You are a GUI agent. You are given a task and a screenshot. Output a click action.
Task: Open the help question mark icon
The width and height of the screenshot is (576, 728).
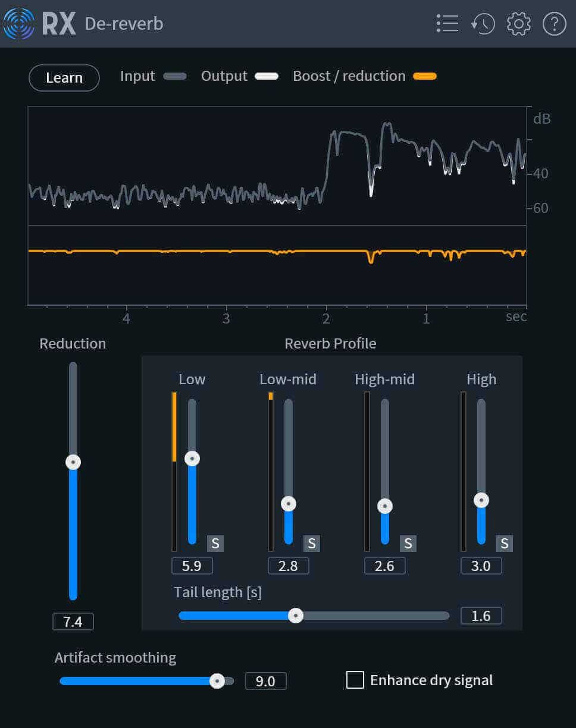tap(554, 24)
